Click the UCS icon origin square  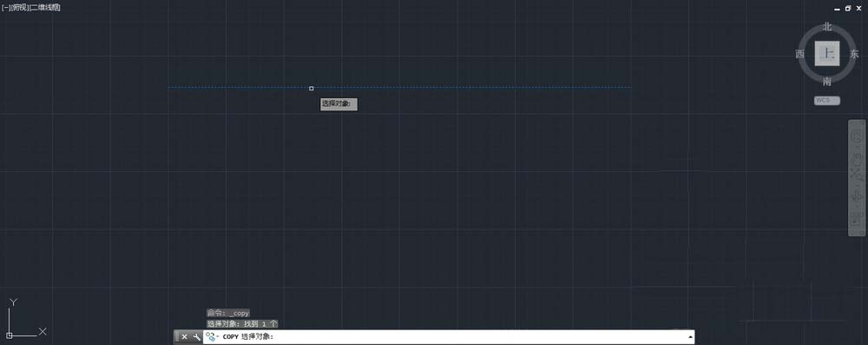(10, 335)
